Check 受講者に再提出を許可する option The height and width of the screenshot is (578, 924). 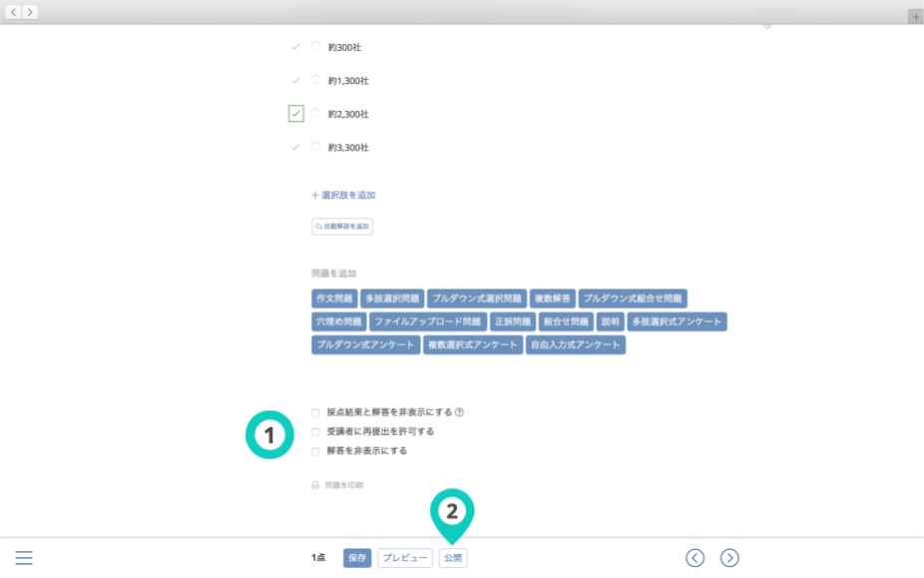pos(315,432)
